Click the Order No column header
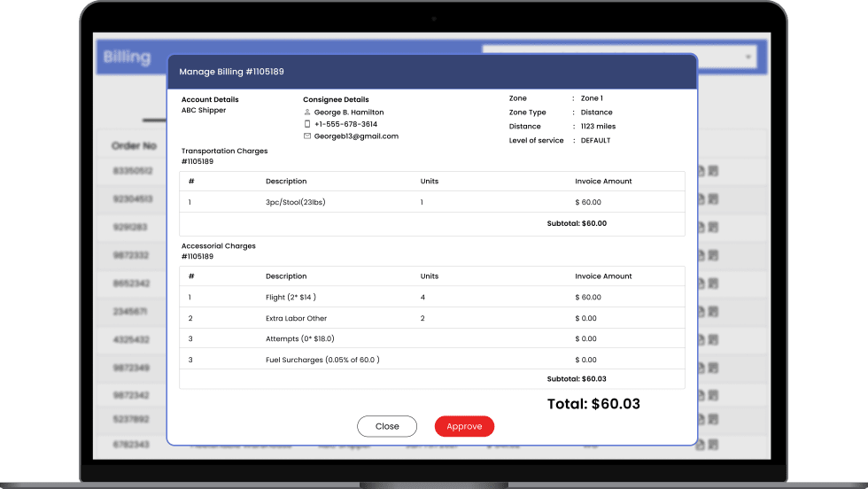This screenshot has width=868, height=489. click(x=134, y=146)
